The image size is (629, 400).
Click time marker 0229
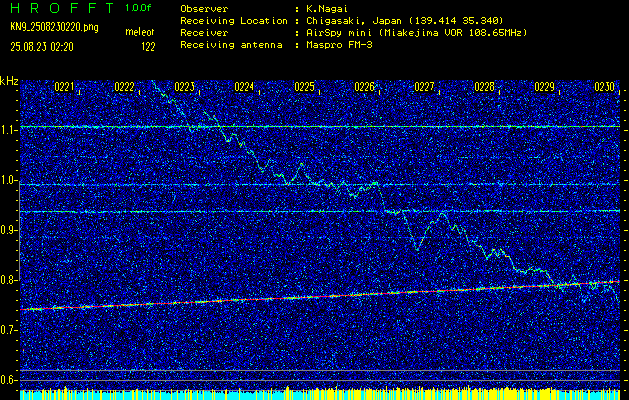click(545, 87)
